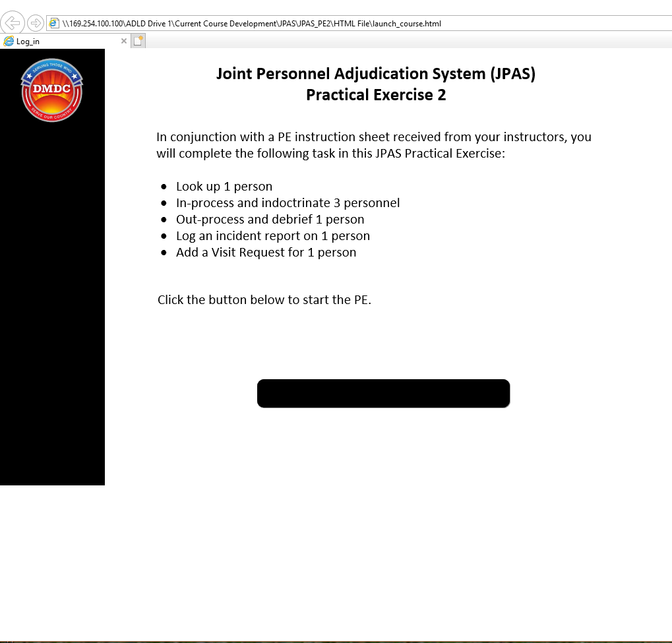The width and height of the screenshot is (672, 643).
Task: Open a new tab with the new-tab button
Action: coord(138,41)
